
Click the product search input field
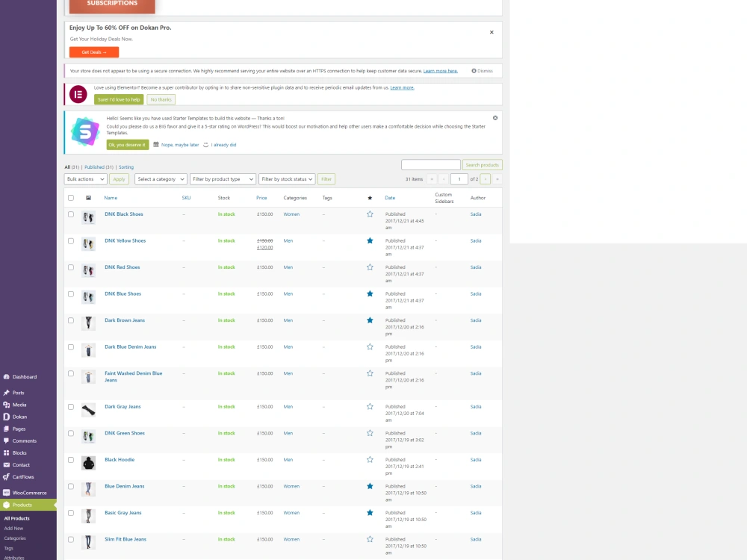tap(431, 165)
